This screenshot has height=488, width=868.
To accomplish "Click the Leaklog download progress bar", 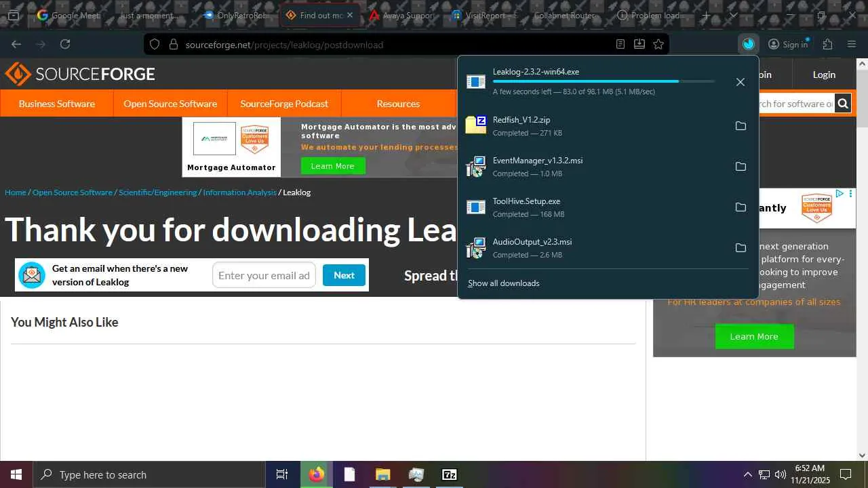I will pos(604,81).
